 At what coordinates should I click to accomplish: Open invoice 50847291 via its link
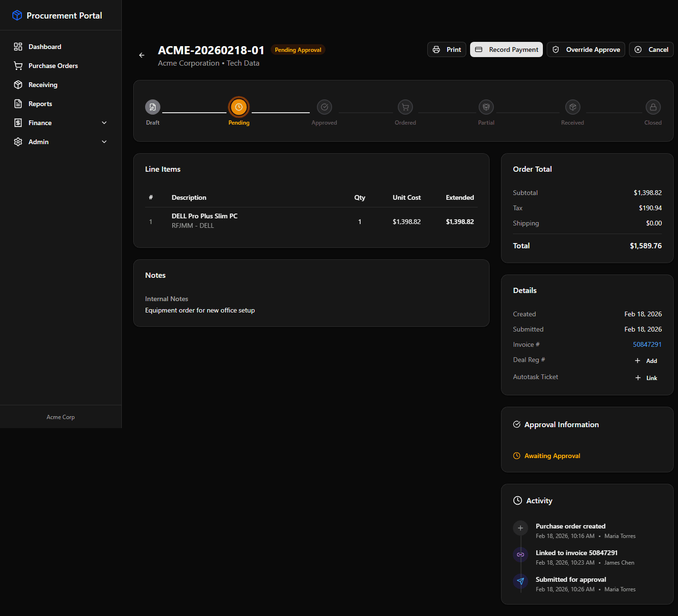[x=647, y=344]
